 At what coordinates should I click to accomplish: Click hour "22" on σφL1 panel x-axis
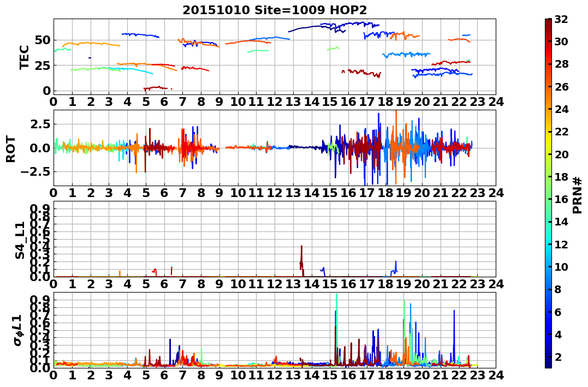pyautogui.click(x=459, y=376)
